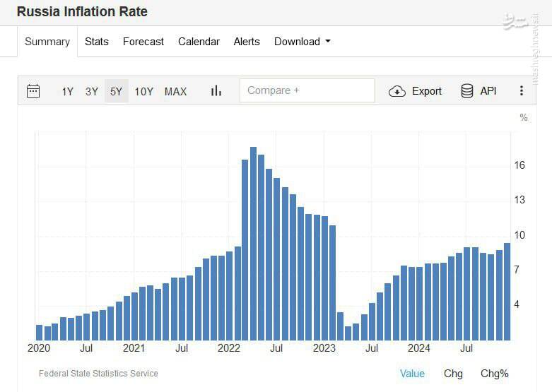Click the API database icon
This screenshot has height=392, width=552.
(x=467, y=91)
